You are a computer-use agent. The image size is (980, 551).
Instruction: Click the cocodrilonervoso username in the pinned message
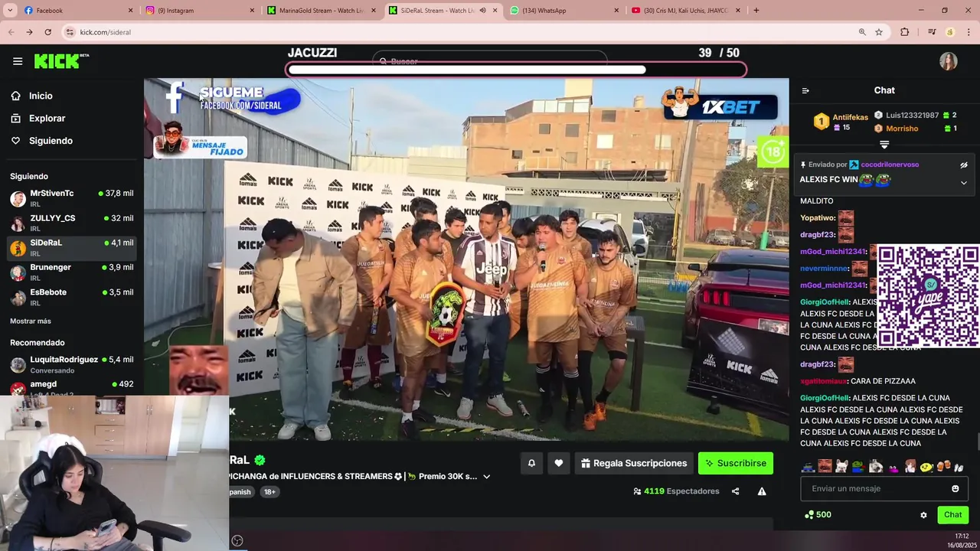click(890, 165)
